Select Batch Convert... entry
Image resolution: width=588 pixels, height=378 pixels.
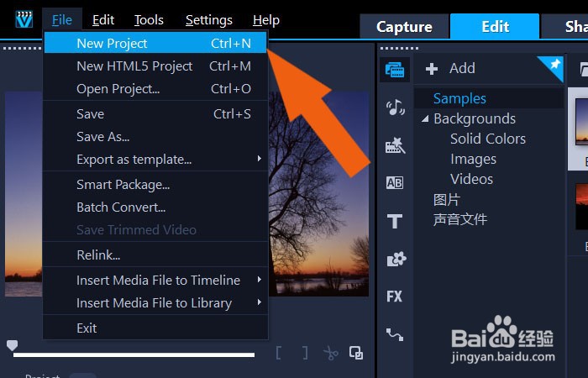point(155,207)
